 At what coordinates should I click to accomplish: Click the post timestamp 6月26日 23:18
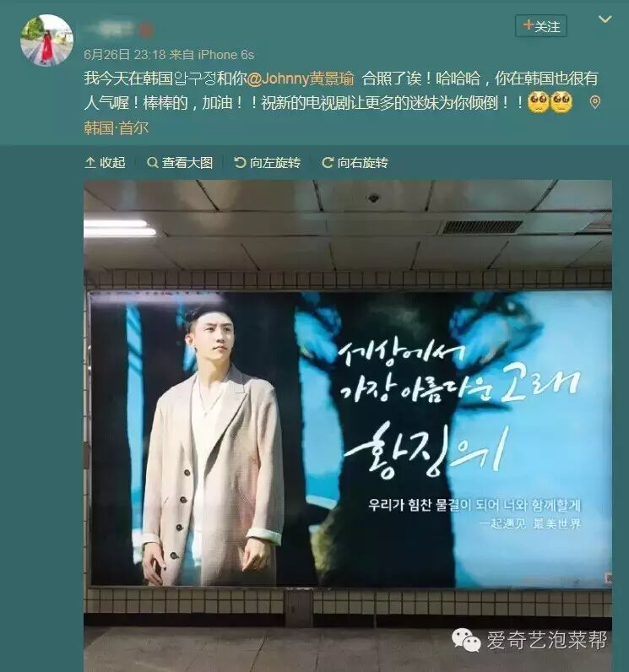(125, 55)
